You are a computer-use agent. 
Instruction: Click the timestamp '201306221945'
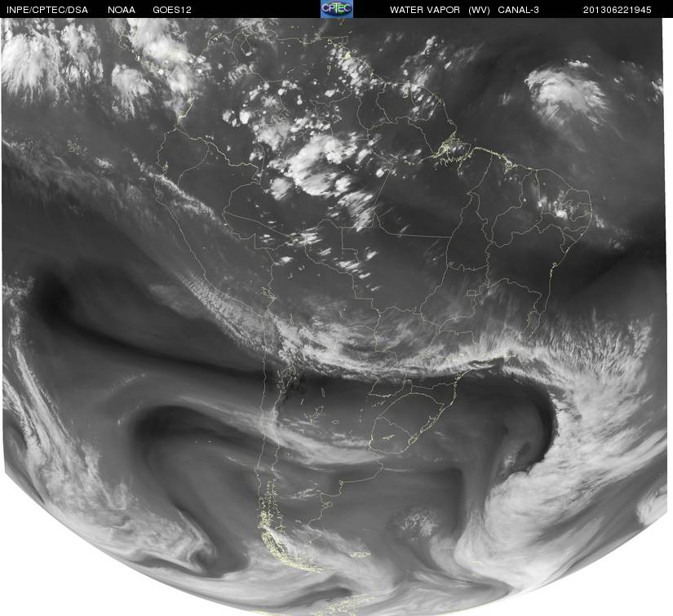click(x=618, y=10)
